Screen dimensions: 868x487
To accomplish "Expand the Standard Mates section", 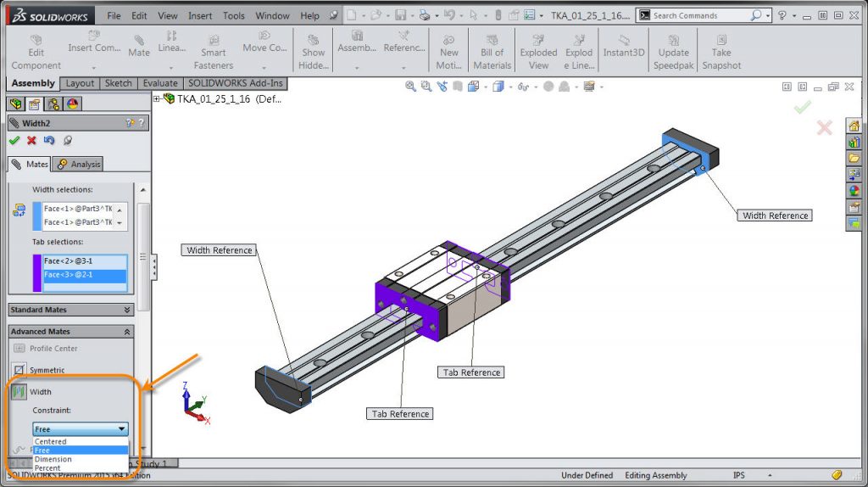I will tap(127, 310).
